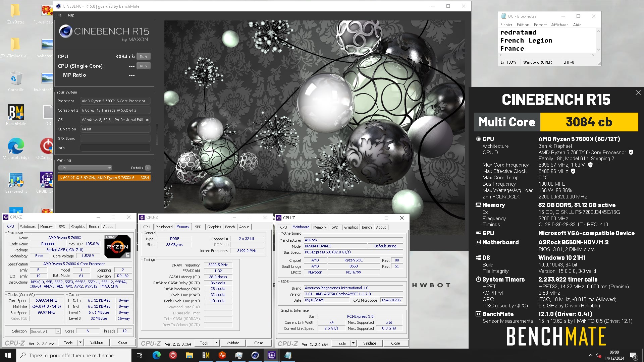
Task: Open the ZenStates folder on desktop
Action: pos(15,14)
